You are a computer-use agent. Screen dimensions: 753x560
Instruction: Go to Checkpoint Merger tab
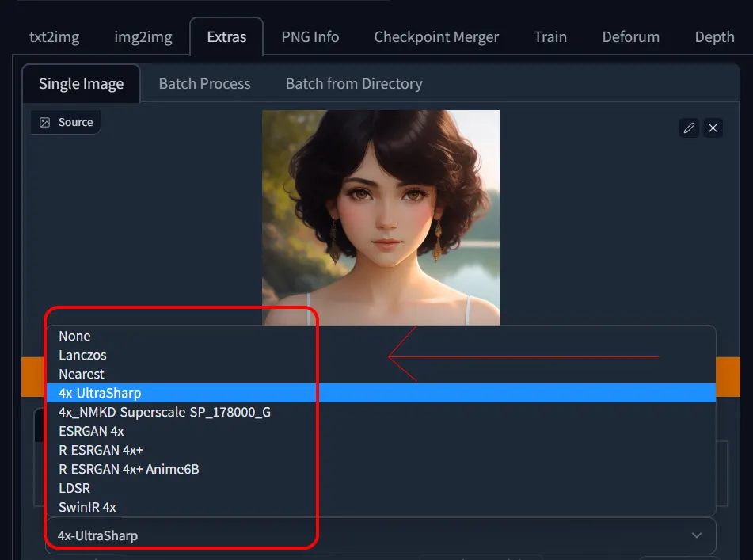(x=436, y=37)
